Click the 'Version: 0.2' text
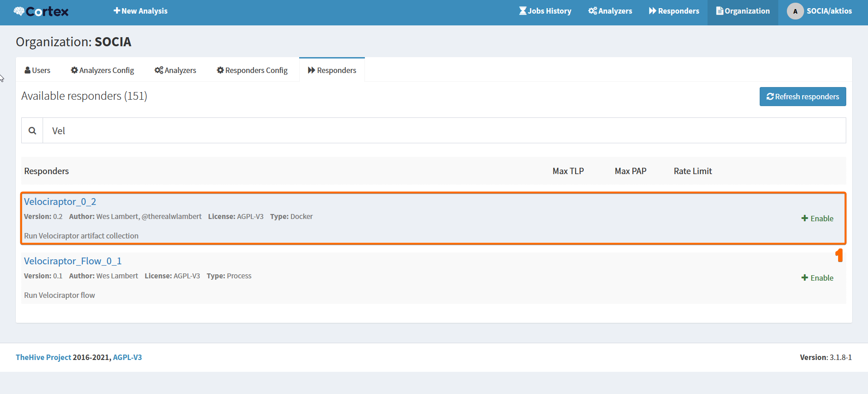The width and height of the screenshot is (868, 394). [43, 217]
